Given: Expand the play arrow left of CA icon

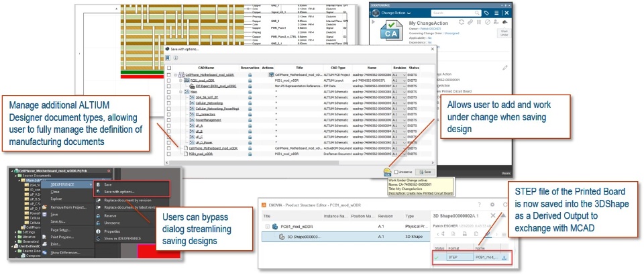Looking at the screenshot, I should 374,21.
